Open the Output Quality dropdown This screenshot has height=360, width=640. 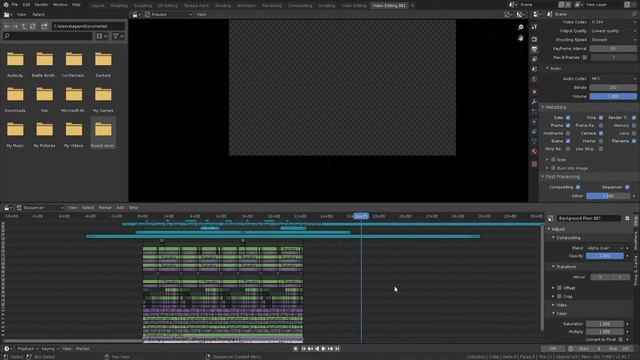613,31
